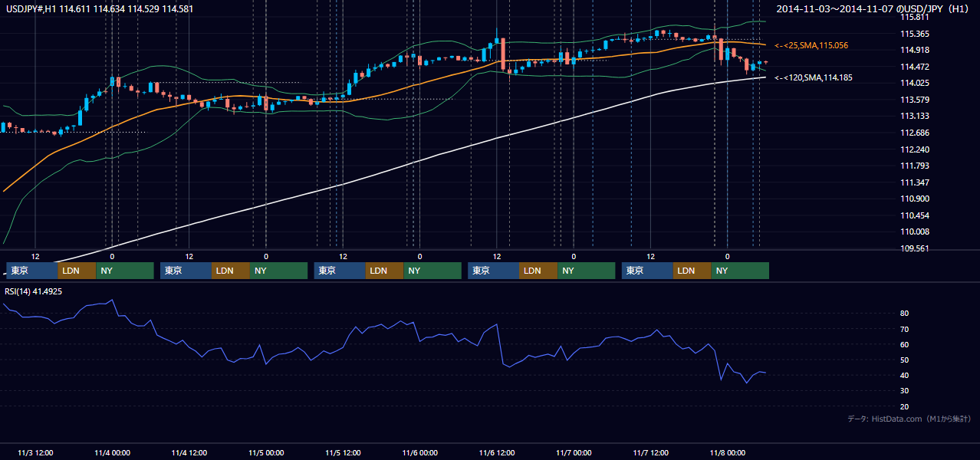
Task: Click the 112.686 price axis label
Action: (x=914, y=133)
